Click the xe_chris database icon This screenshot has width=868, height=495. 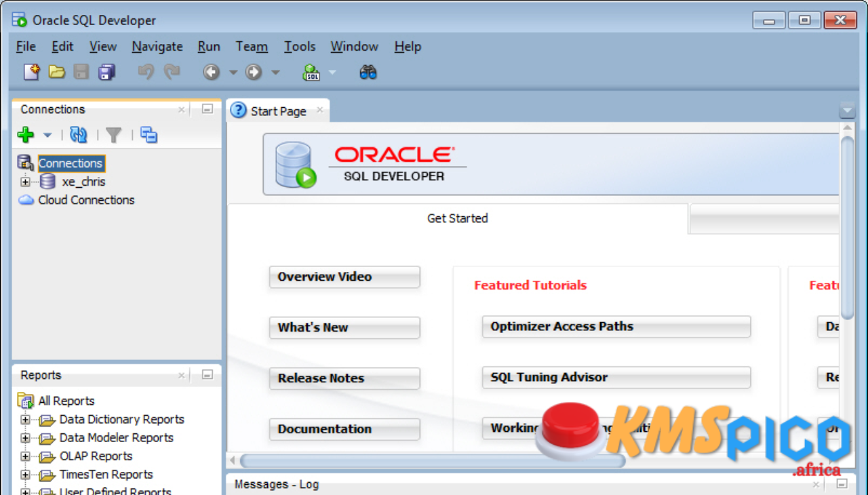47,182
